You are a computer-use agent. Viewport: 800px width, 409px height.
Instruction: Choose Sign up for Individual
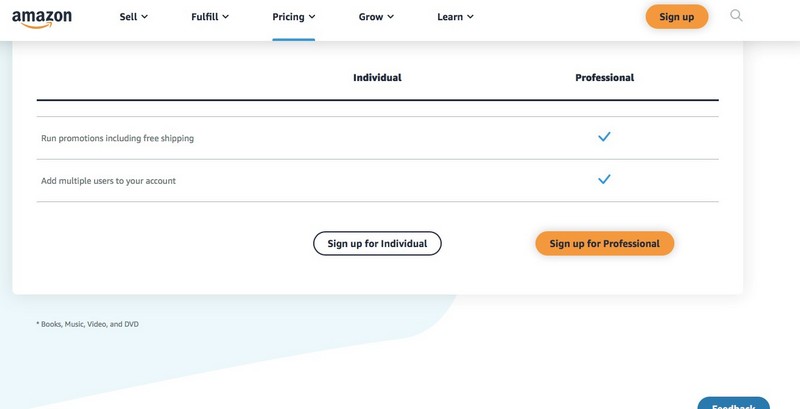pyautogui.click(x=377, y=243)
